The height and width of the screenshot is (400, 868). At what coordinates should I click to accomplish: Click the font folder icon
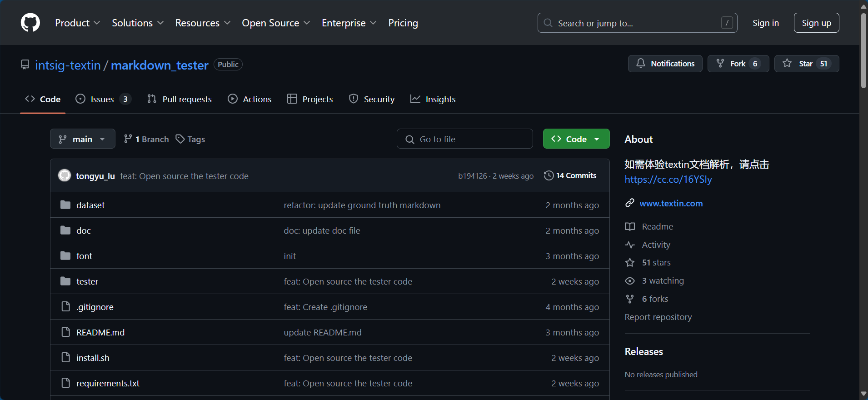(65, 255)
